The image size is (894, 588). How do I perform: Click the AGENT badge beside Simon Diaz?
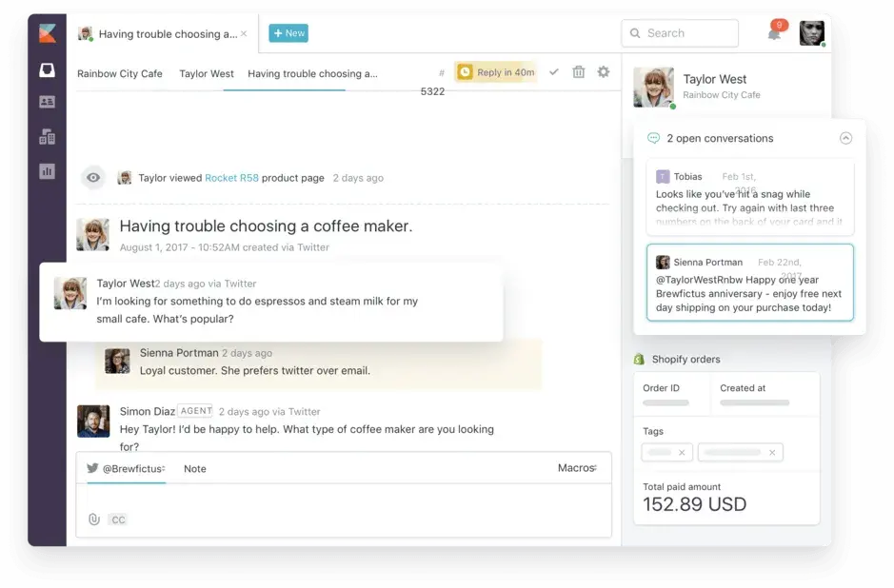coord(195,411)
